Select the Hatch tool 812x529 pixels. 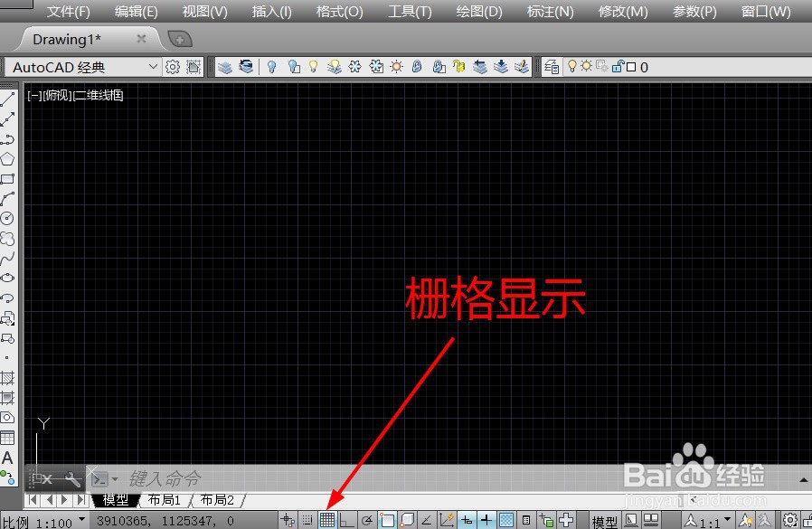point(8,378)
